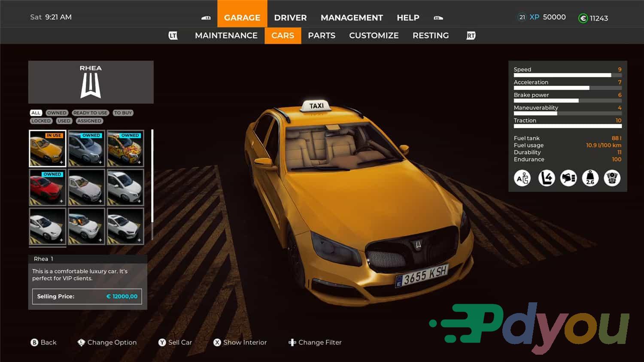Click the engine icon in stats panel

(x=612, y=178)
